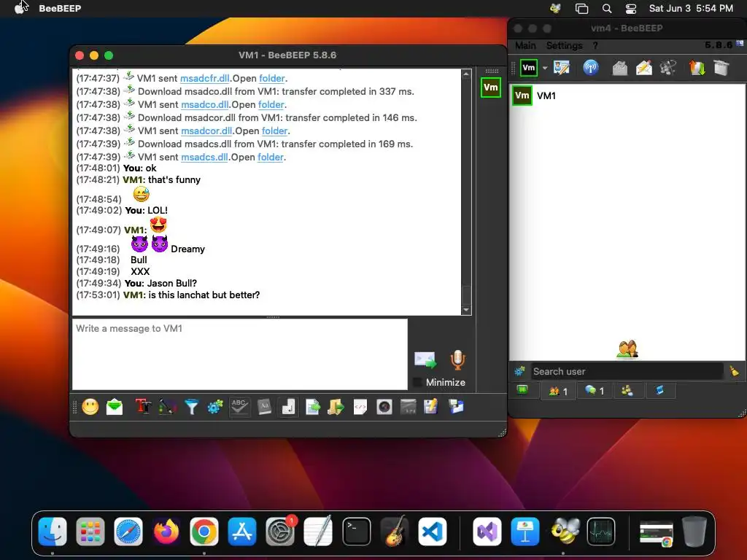Open folder link on the msadcs.dll line

(270, 157)
